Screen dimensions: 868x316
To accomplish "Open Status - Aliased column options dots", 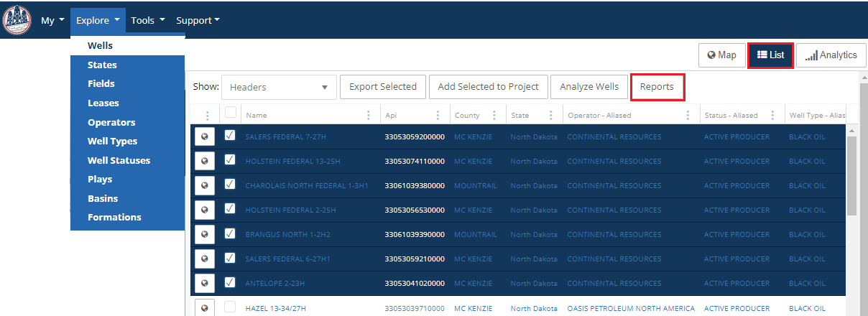I will [772, 115].
